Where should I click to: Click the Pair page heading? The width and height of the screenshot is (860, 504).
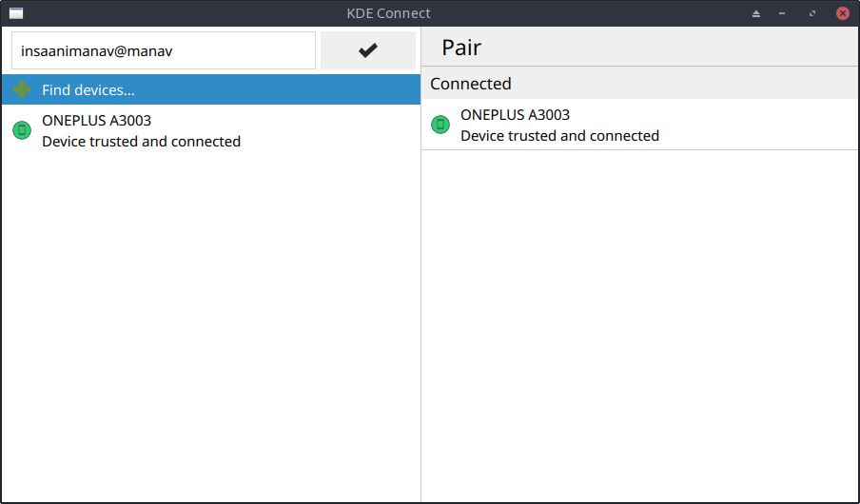[x=461, y=48]
